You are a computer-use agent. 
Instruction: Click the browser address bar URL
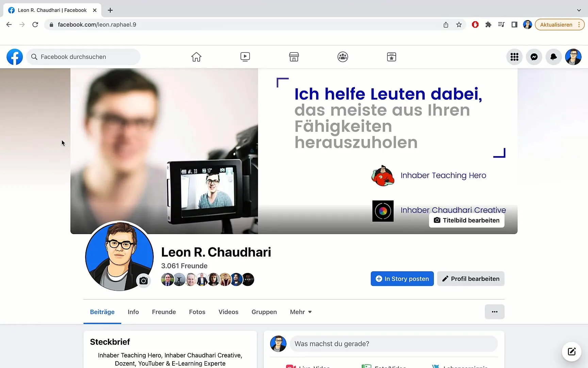coord(97,25)
